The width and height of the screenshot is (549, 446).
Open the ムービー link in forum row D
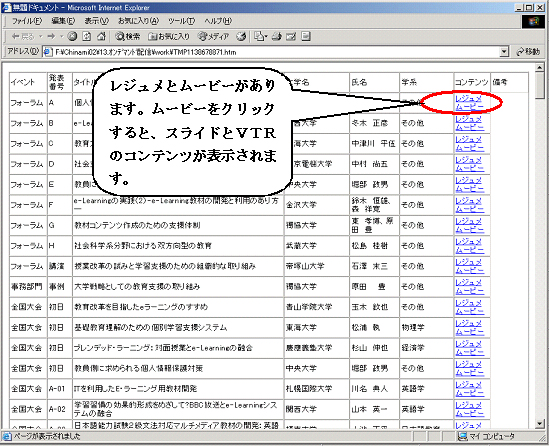pyautogui.click(x=470, y=168)
